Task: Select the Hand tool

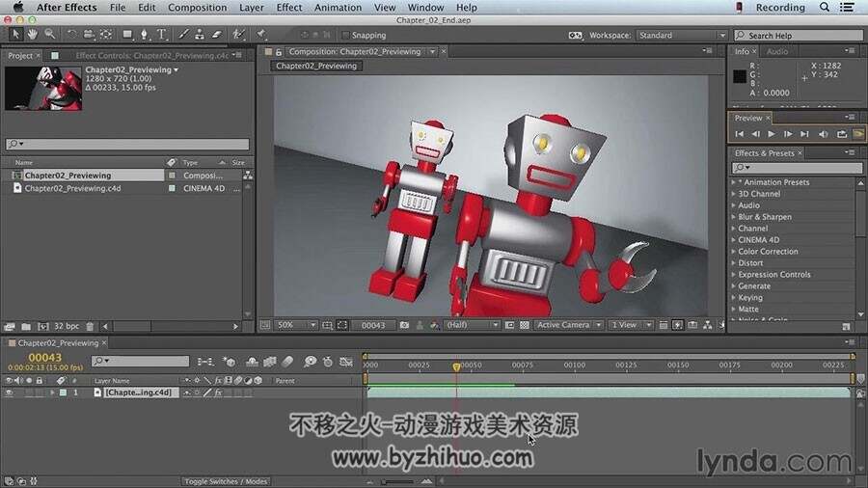Action: (32, 35)
